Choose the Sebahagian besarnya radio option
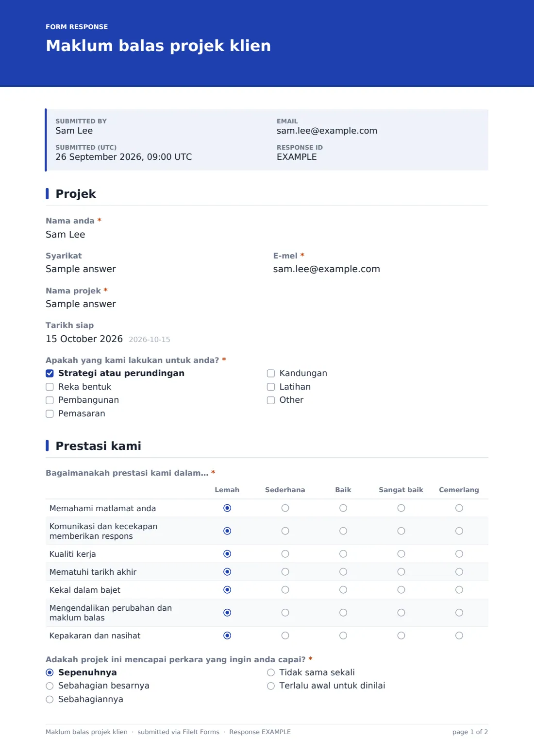Viewport: 534px width, 756px height. point(50,686)
